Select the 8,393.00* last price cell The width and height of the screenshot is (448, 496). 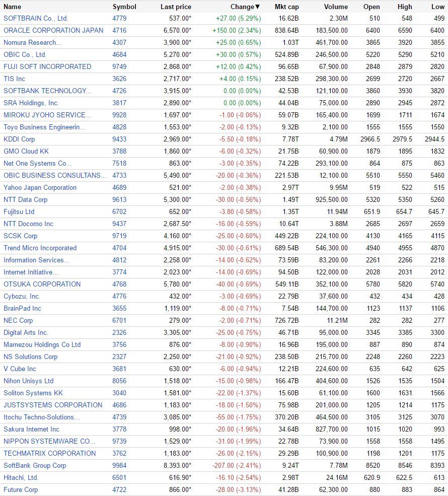(x=177, y=466)
